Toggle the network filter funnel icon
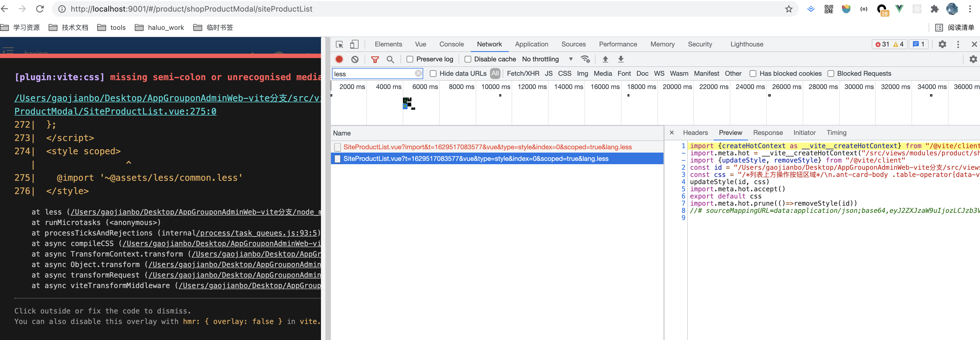Image resolution: width=980 pixels, height=340 pixels. 375,59
